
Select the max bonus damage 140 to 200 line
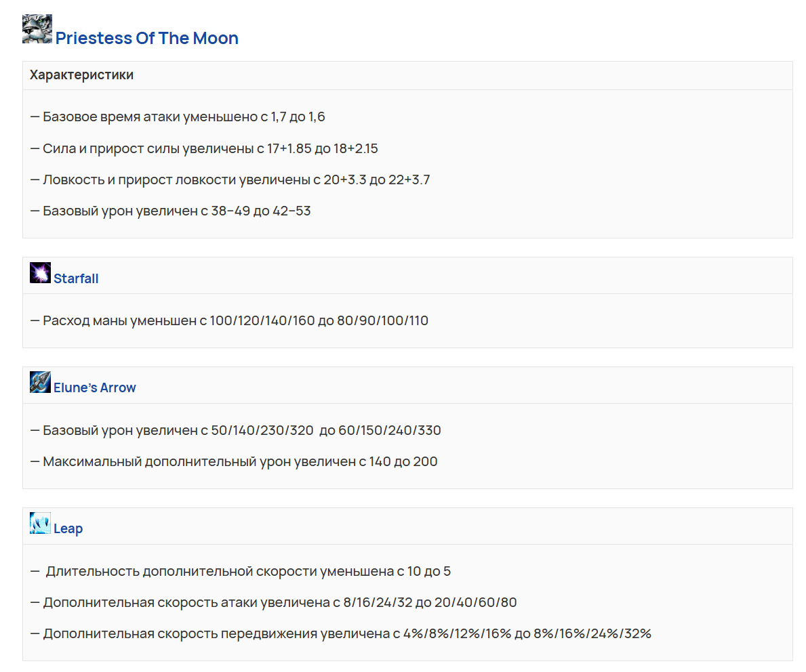234,462
